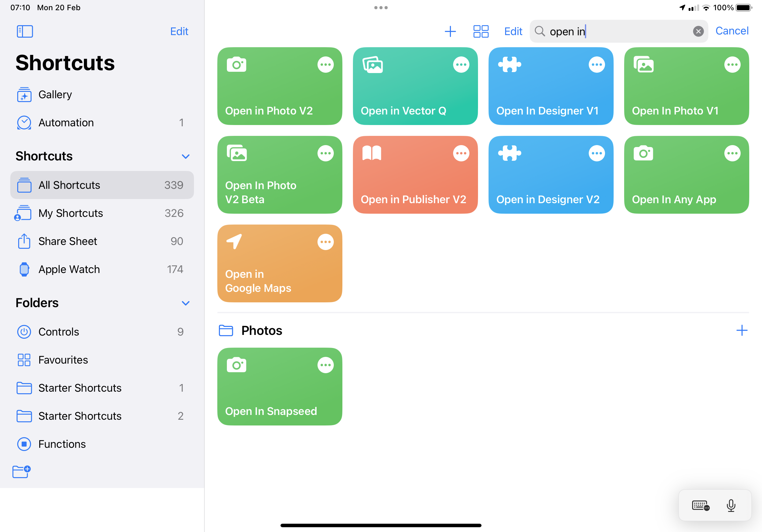Viewport: 762px width, 532px height.
Task: Tap the Photos section heading
Action: pyautogui.click(x=262, y=331)
